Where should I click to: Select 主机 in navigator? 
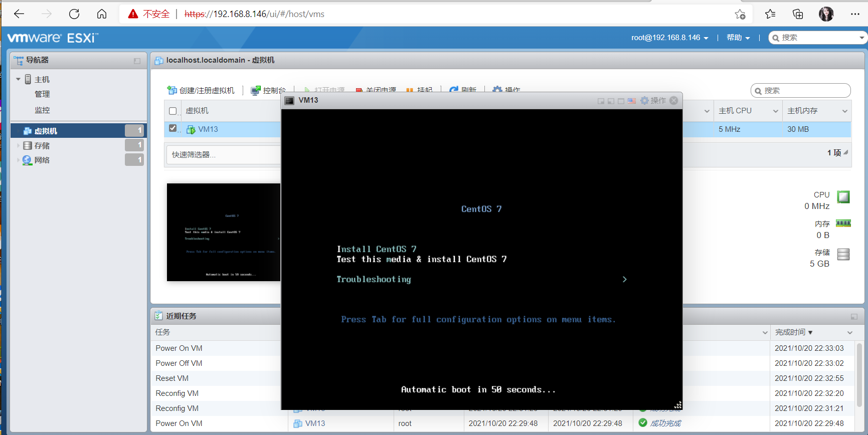[x=42, y=79]
